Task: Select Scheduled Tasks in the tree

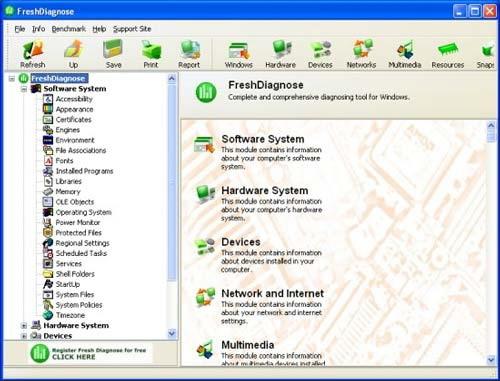Action: 81,253
